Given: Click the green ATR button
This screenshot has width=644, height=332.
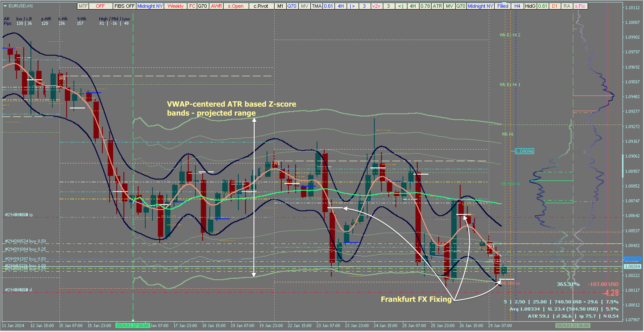Looking at the screenshot, I should point(437,6).
